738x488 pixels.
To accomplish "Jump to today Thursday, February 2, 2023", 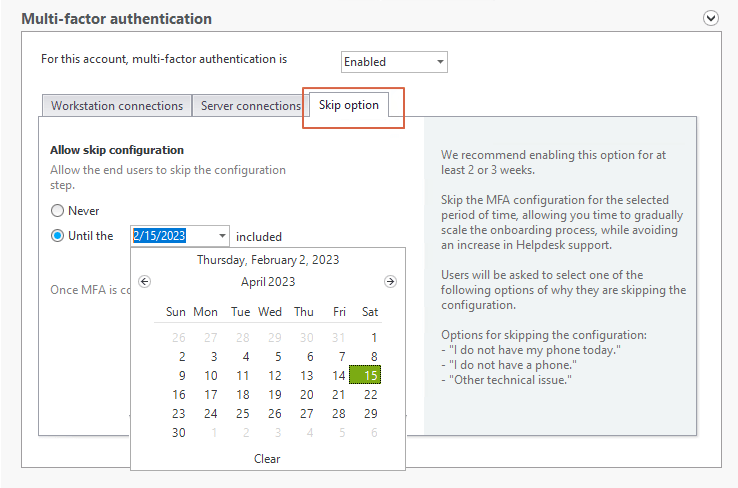I will (x=268, y=260).
